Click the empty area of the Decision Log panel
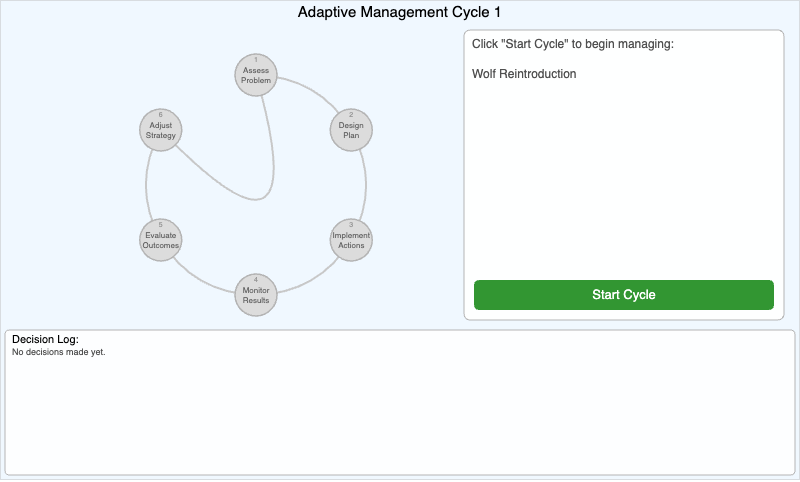 [400, 420]
